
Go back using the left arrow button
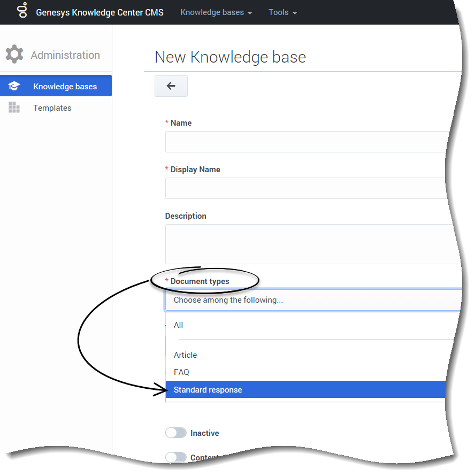tap(171, 86)
